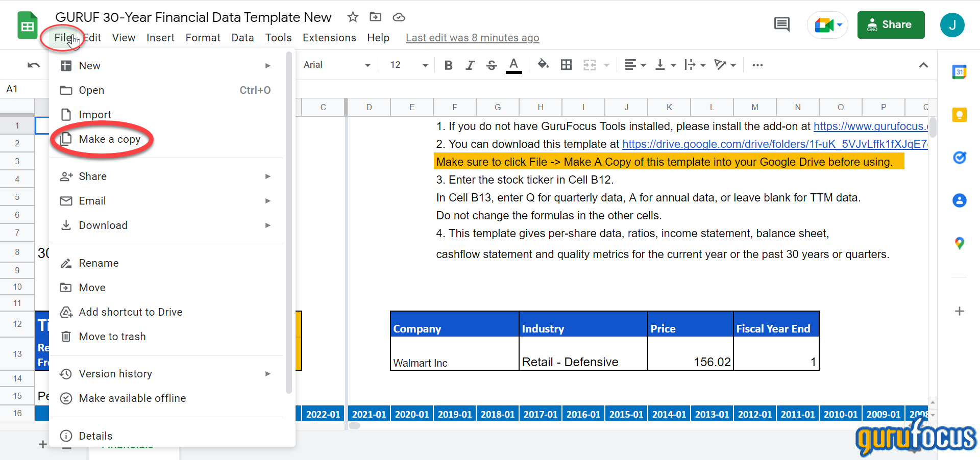This screenshot has width=980, height=460.
Task: Select Make a copy from File menu
Action: [109, 139]
